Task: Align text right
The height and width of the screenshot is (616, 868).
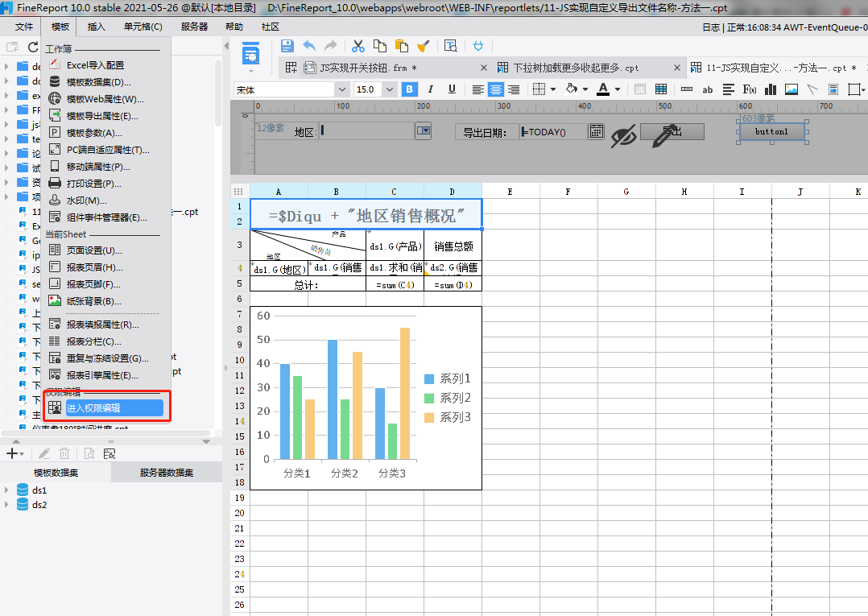Action: [514, 89]
